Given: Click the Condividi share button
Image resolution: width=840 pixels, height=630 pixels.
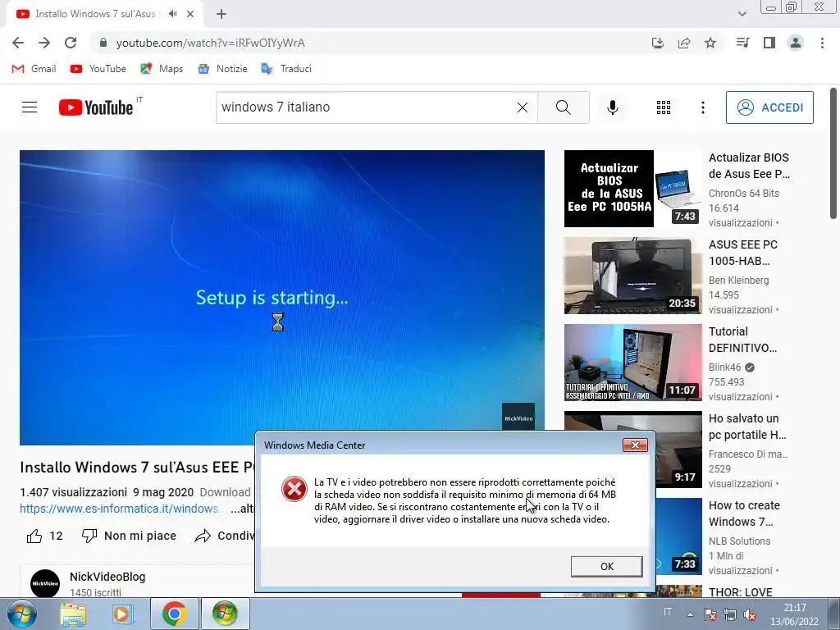Looking at the screenshot, I should [x=224, y=536].
